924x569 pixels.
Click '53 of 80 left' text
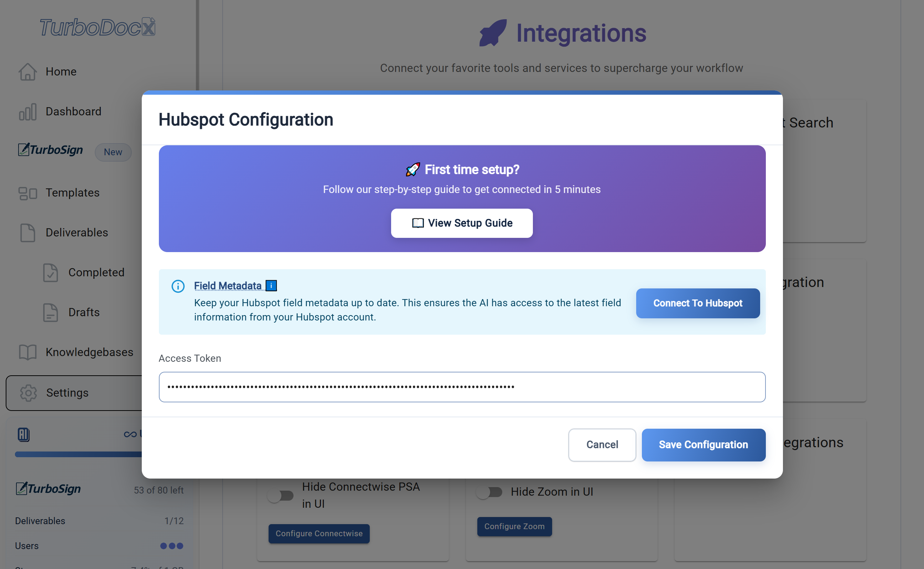click(159, 490)
